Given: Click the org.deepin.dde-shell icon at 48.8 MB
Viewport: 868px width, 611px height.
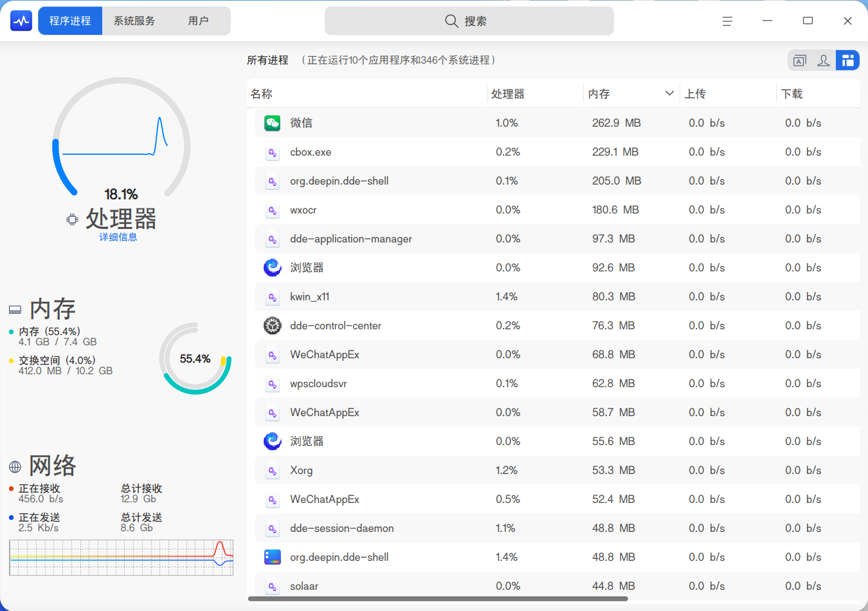Looking at the screenshot, I should click(x=273, y=557).
